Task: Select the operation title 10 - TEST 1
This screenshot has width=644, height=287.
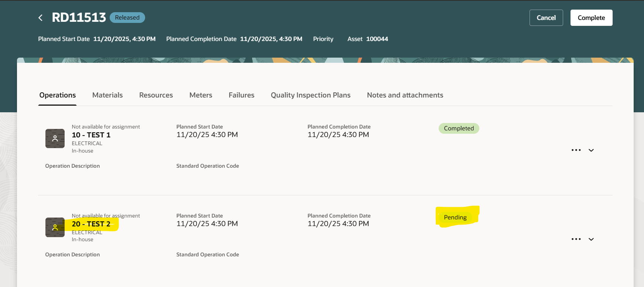Action: [91, 135]
